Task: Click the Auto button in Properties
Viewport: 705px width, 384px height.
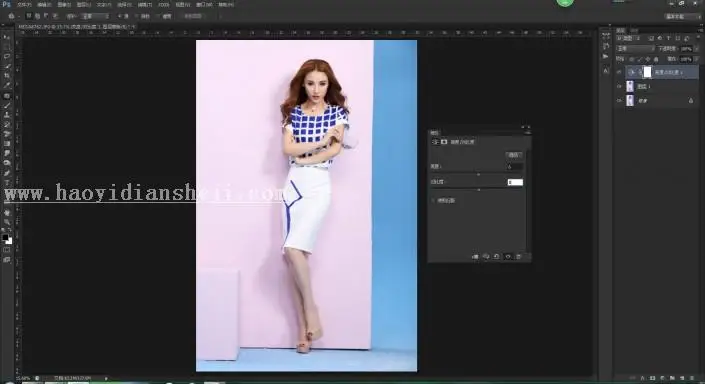Action: point(514,155)
